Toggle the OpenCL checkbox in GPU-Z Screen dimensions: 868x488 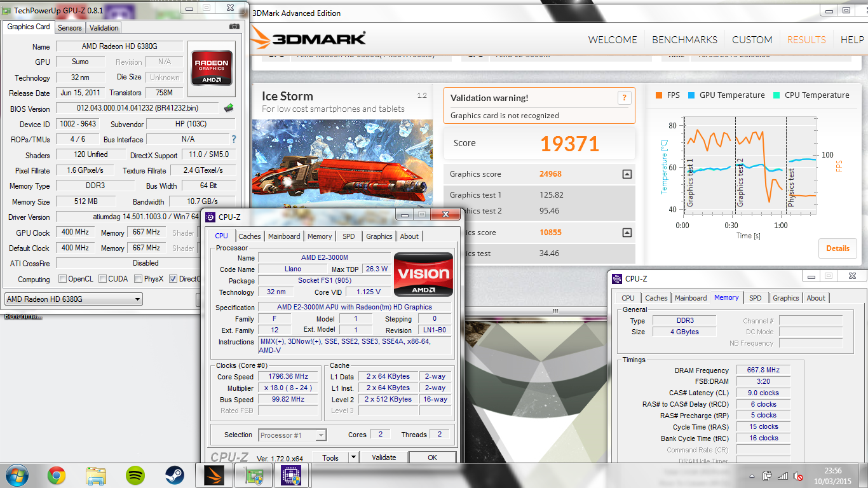(x=62, y=279)
